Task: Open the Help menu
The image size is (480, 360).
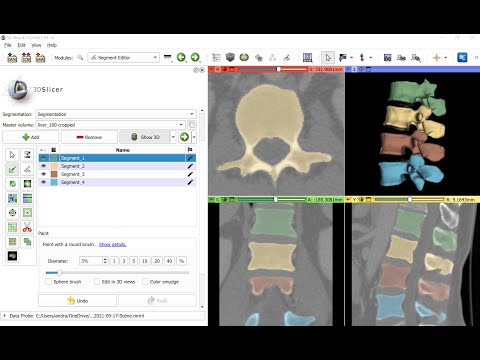Action: coord(52,45)
